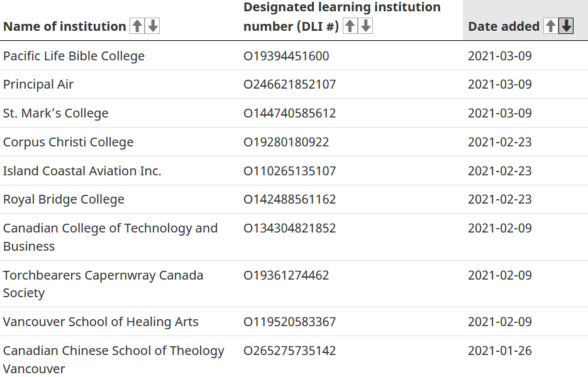The image size is (588, 377).
Task: Select Island Coastal Aviation Inc. row
Action: point(82,171)
